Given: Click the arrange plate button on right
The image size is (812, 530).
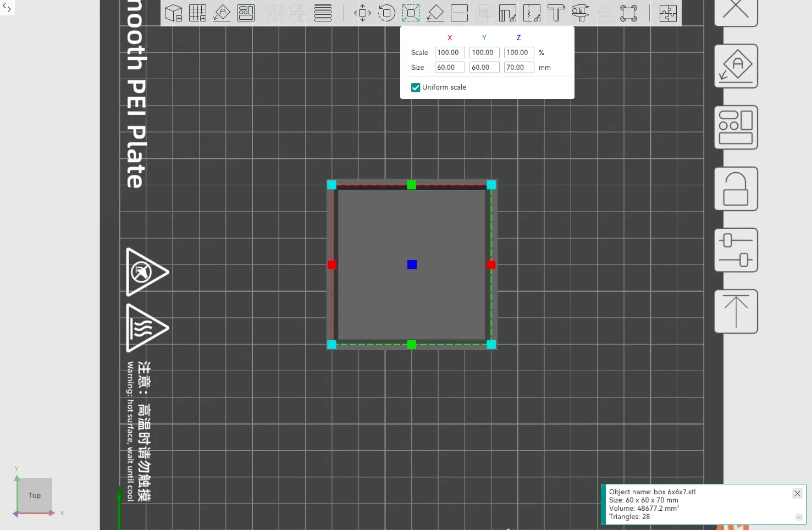Looking at the screenshot, I should point(736,128).
